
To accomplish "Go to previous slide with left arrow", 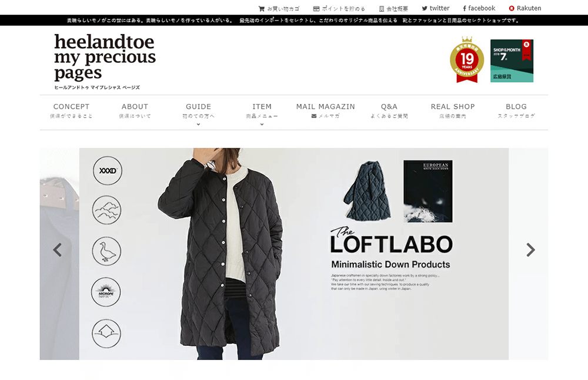I will point(58,250).
